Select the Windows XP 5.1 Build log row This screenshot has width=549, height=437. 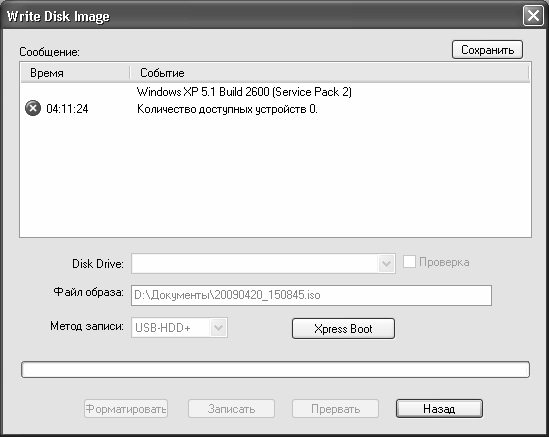pos(244,92)
